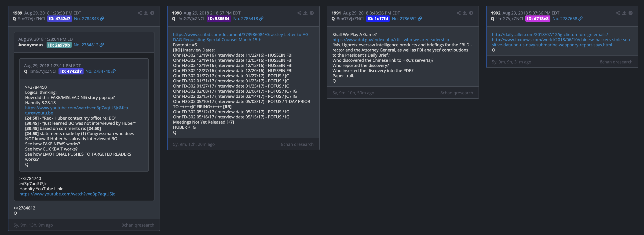Click 8chan qresearch label on post 1992
This screenshot has height=235, width=644.
616,62
